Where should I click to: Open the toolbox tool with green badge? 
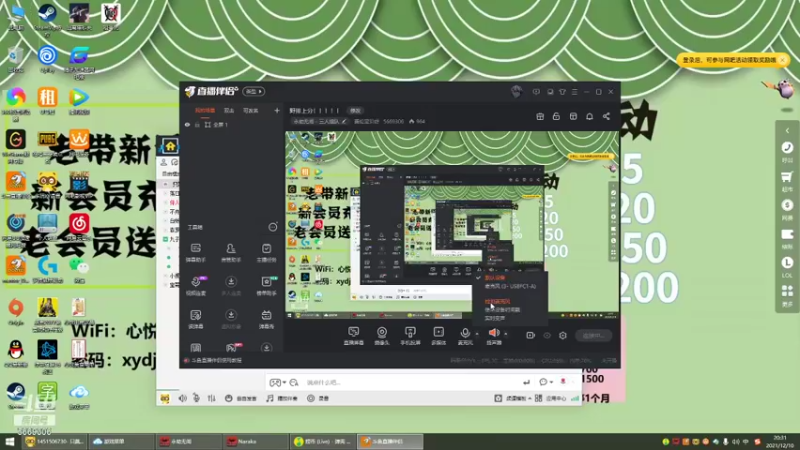click(x=266, y=286)
